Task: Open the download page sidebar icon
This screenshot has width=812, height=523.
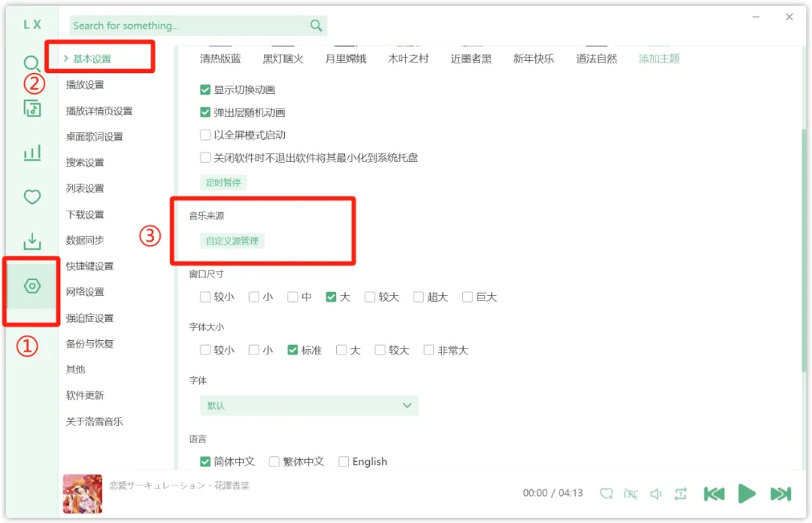Action: click(x=32, y=242)
